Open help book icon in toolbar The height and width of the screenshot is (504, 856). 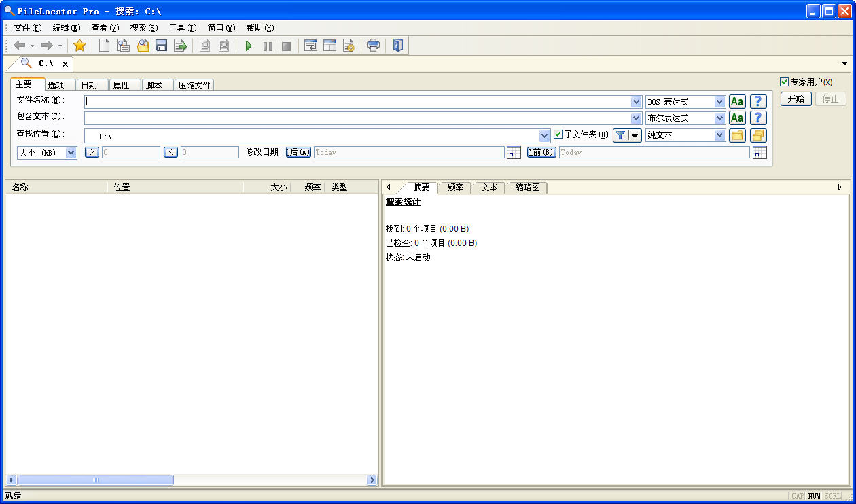tap(397, 46)
